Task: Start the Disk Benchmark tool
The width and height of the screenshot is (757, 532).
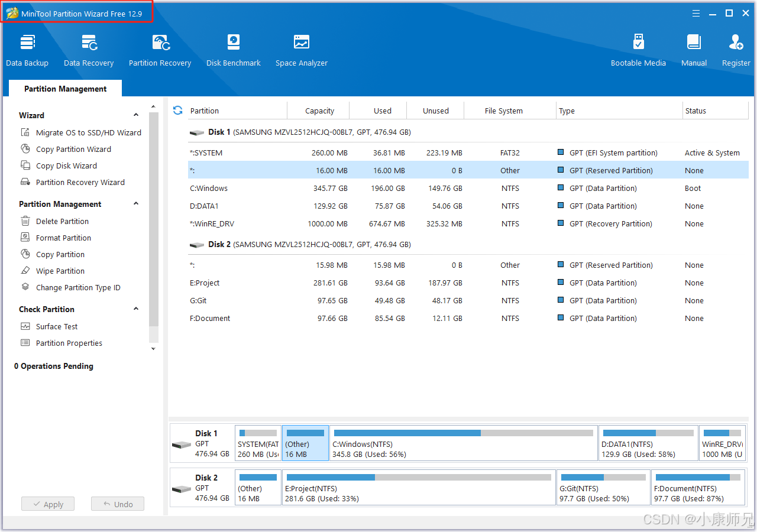Action: [x=234, y=50]
